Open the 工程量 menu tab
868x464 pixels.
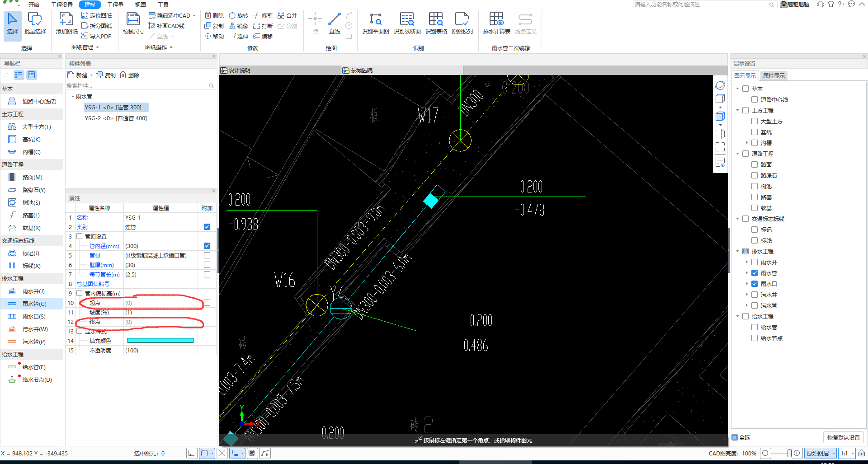115,5
